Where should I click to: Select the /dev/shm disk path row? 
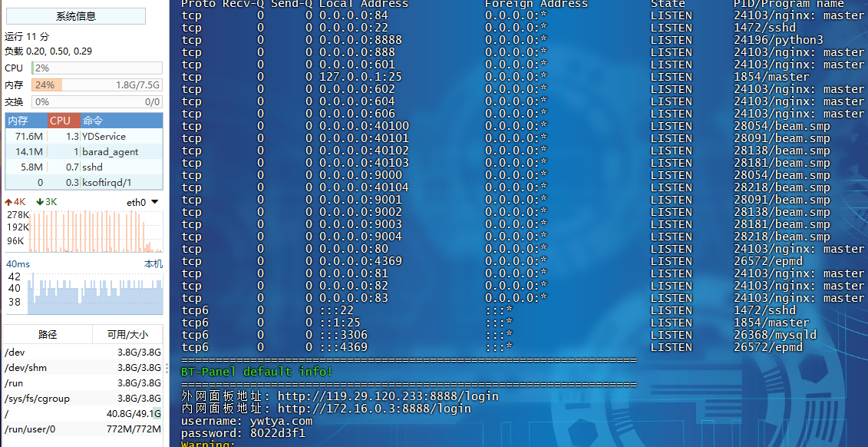pyautogui.click(x=83, y=368)
